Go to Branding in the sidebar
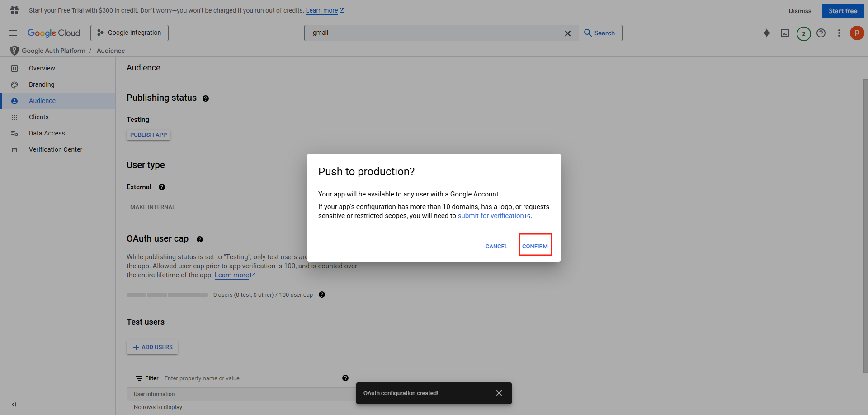 [x=42, y=84]
